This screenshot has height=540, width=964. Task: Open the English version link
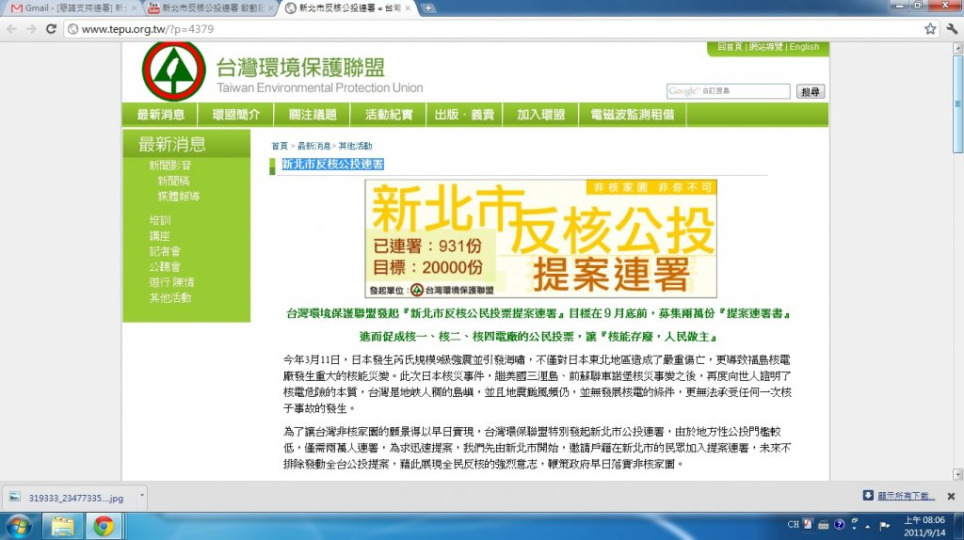tap(803, 47)
